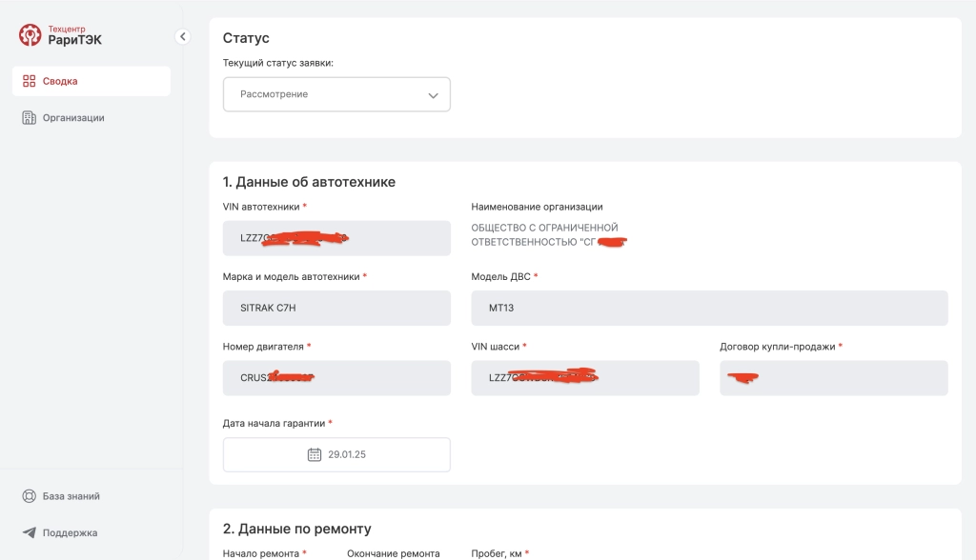Click the Модель ДВС field showing MT13
This screenshot has height=560, width=976.
click(x=709, y=308)
